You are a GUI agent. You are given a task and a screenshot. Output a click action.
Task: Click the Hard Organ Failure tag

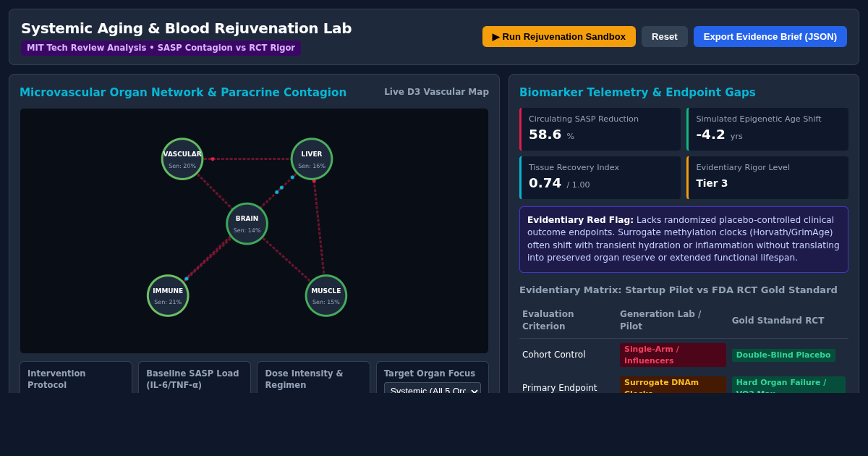coord(788,384)
